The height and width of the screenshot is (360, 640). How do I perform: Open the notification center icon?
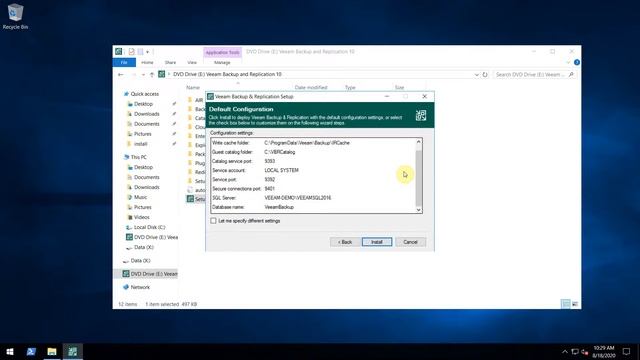(627, 351)
